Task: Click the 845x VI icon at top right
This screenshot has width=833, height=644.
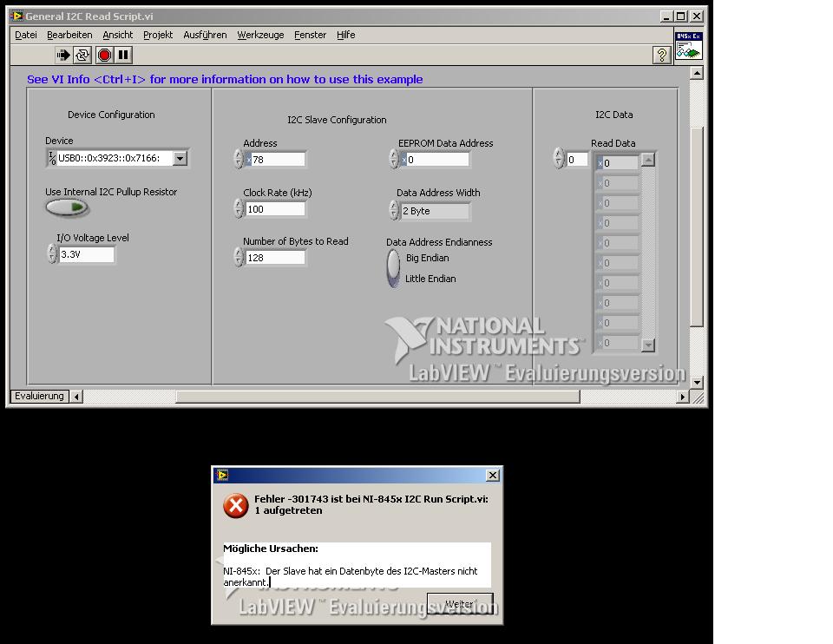Action: (688, 46)
